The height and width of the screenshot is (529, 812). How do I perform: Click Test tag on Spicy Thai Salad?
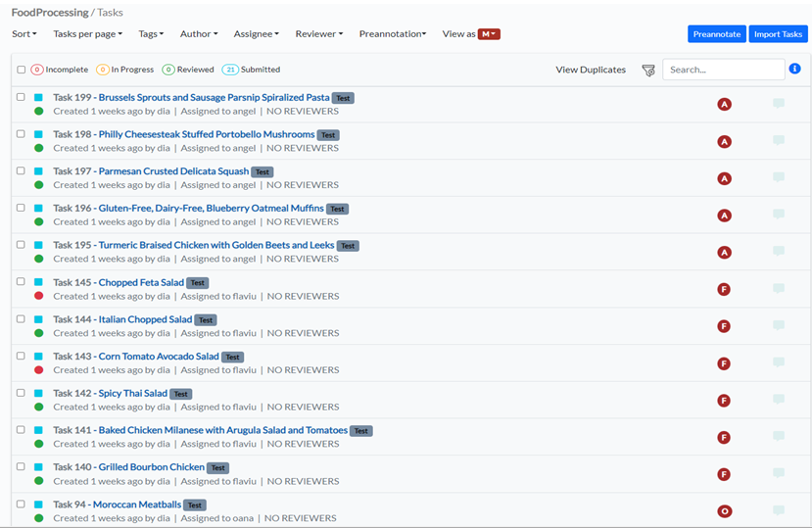pos(181,394)
